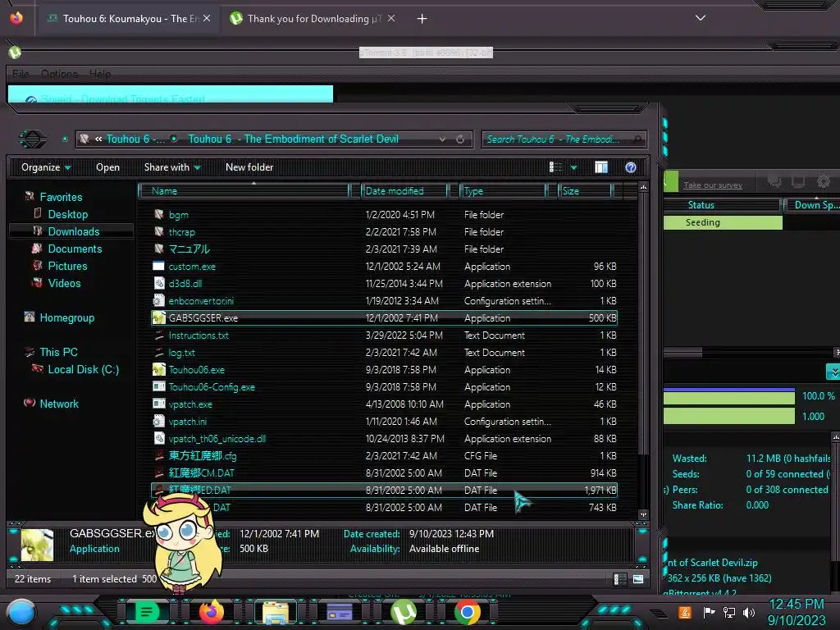Click the 100.0 % availability bar
The width and height of the screenshot is (840, 630).
[728, 397]
